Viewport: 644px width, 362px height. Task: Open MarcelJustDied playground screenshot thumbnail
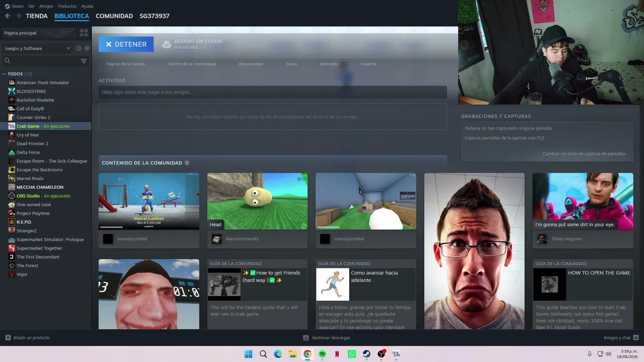pos(149,201)
